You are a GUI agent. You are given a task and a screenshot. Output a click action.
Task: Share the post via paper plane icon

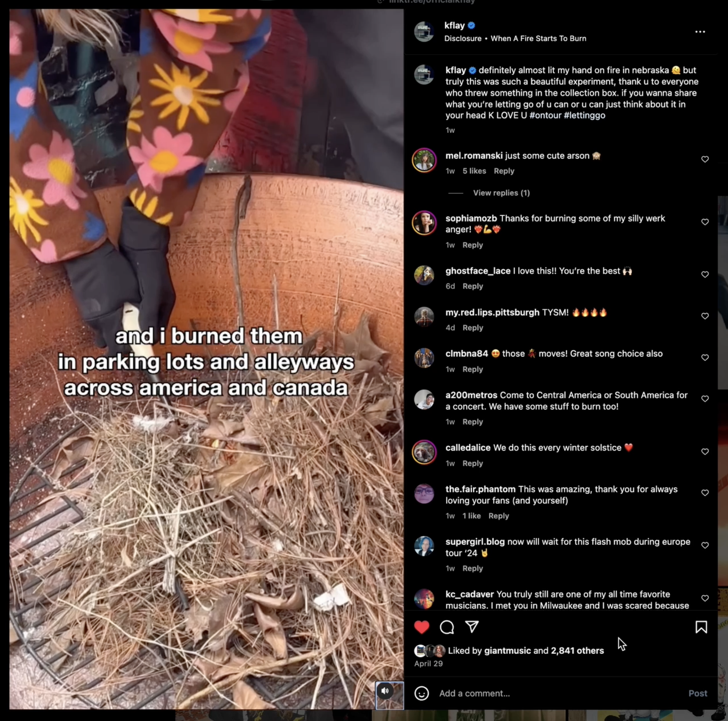click(472, 626)
